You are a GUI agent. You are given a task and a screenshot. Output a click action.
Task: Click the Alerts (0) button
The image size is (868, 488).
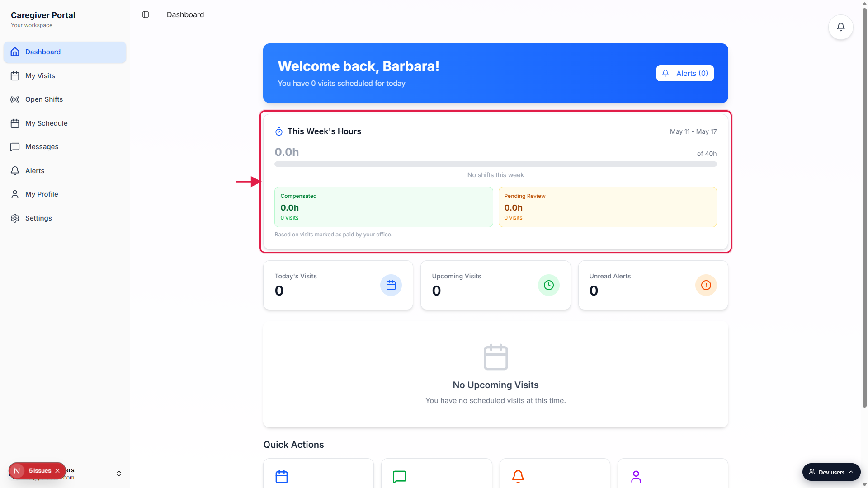coord(685,73)
